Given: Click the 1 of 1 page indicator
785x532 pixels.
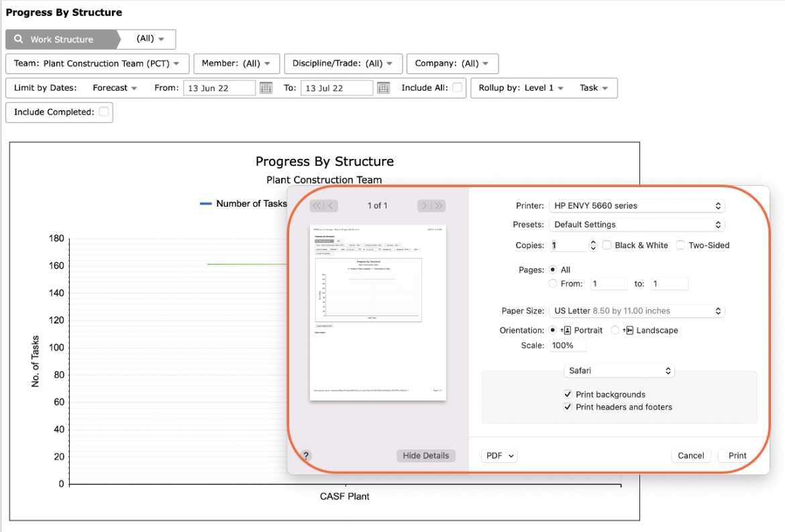Looking at the screenshot, I should pyautogui.click(x=378, y=206).
